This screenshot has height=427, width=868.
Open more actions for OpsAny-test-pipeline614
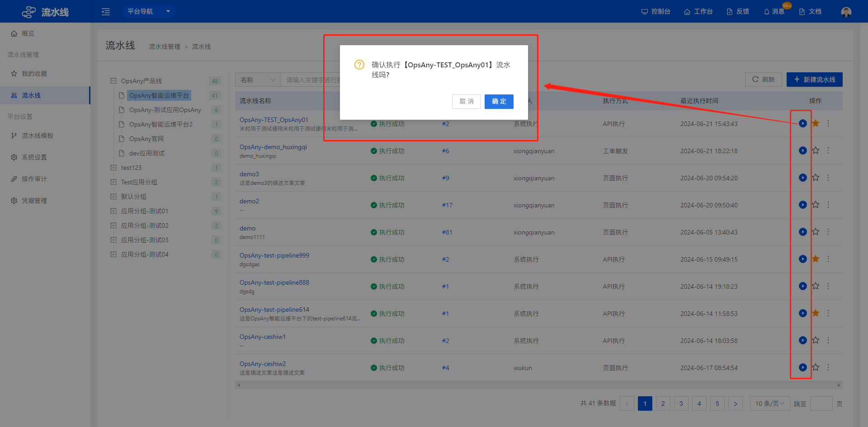pyautogui.click(x=828, y=313)
